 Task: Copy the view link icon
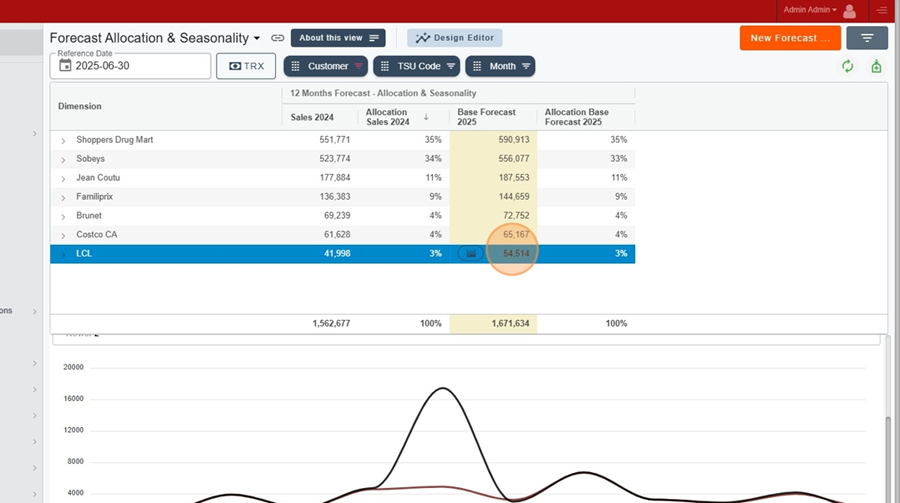(277, 38)
